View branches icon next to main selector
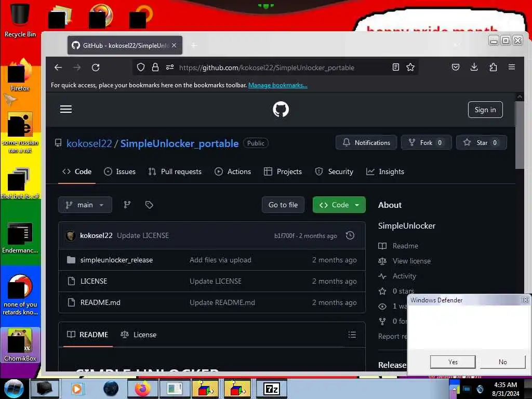 click(x=127, y=205)
